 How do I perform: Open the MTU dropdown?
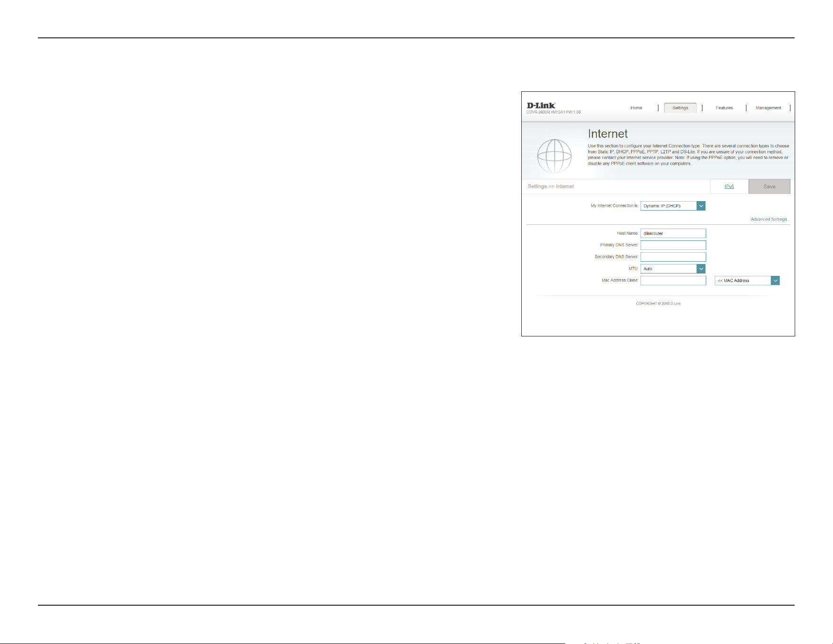point(673,269)
